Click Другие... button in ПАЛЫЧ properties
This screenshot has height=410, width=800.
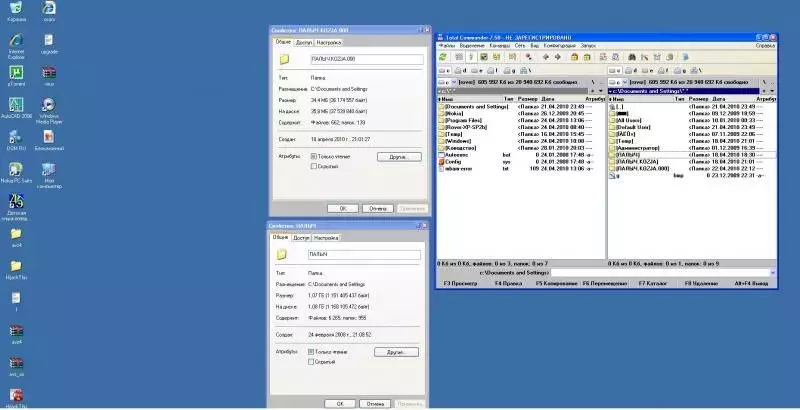coord(396,352)
